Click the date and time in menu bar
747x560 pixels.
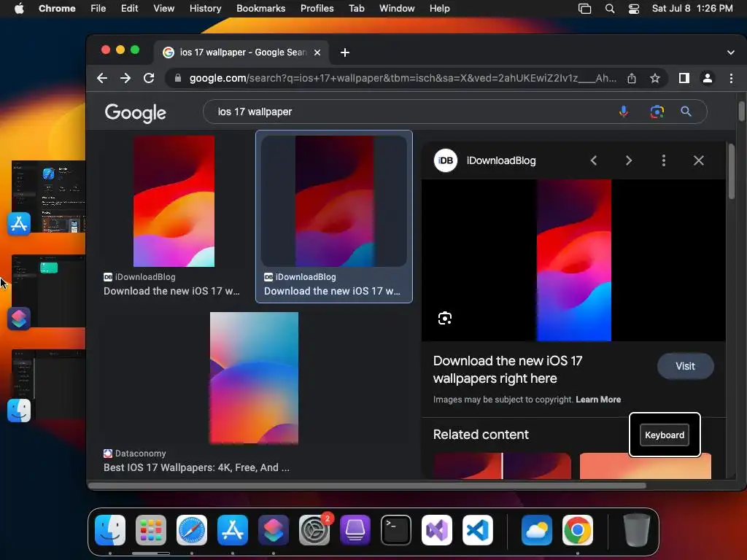(x=692, y=9)
